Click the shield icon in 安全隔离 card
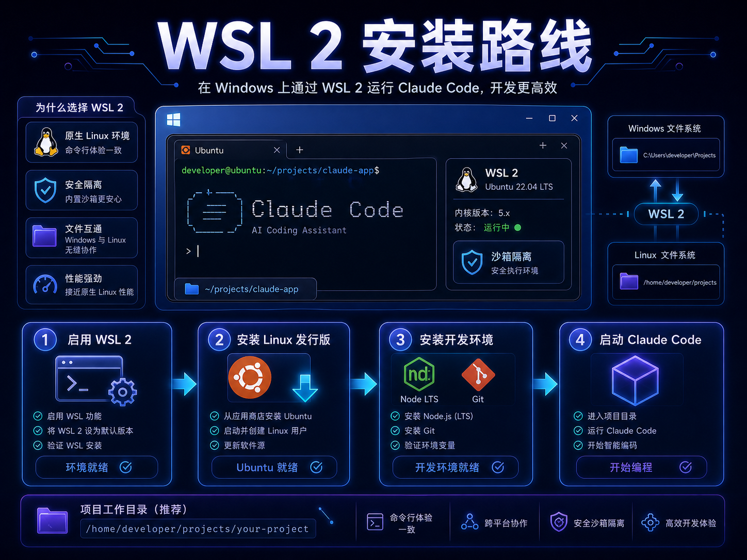 (45, 190)
